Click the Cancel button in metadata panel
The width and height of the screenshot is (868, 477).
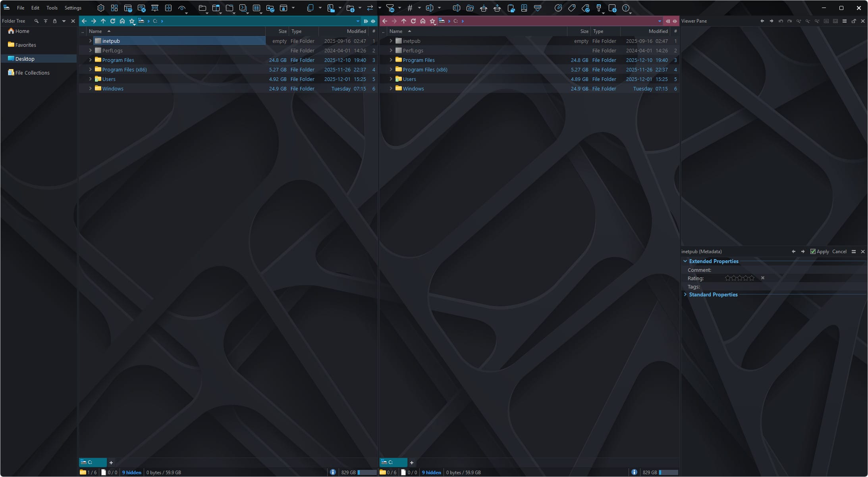[x=839, y=252]
